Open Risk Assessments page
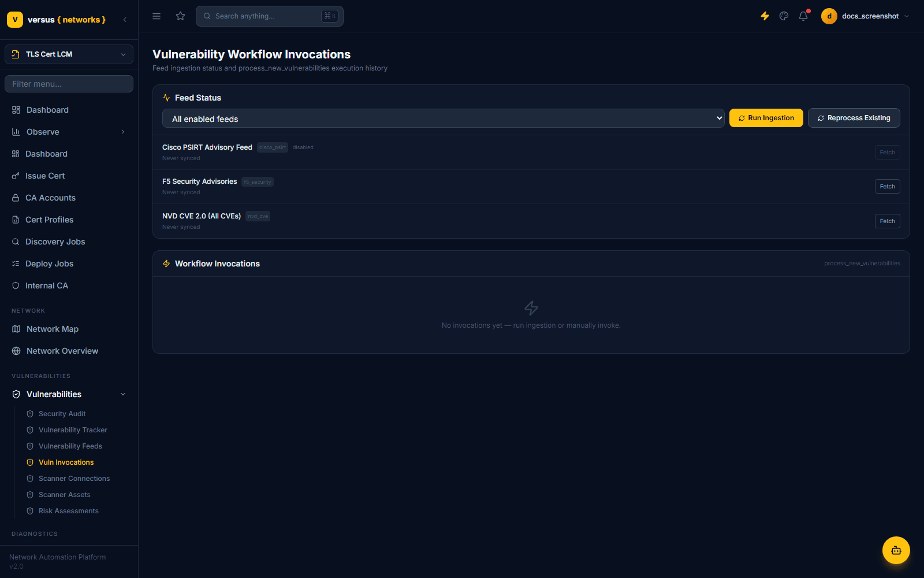Screen dimensions: 924x578 point(68,511)
